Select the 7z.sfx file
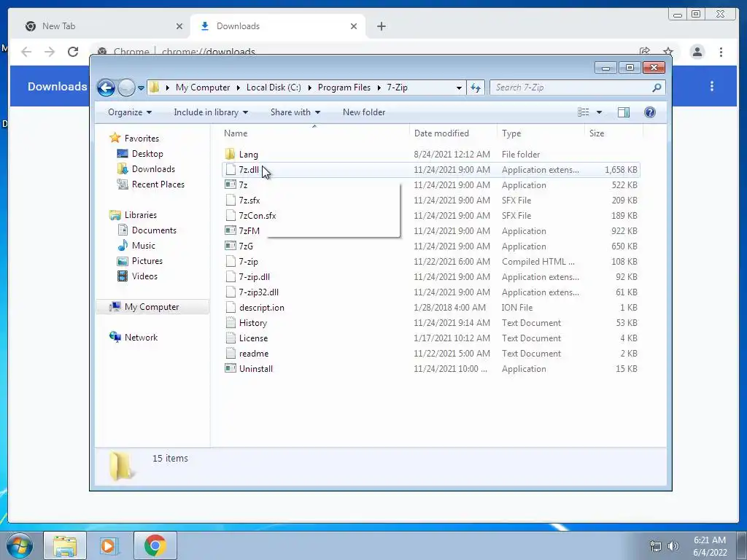 click(249, 201)
